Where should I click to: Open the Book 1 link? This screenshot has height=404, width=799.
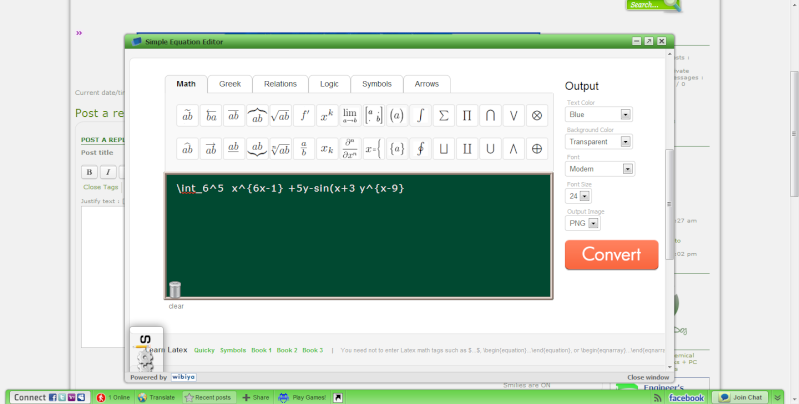pos(261,350)
